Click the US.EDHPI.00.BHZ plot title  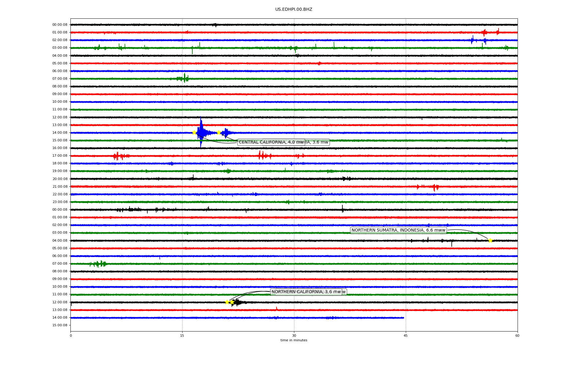[x=294, y=10]
